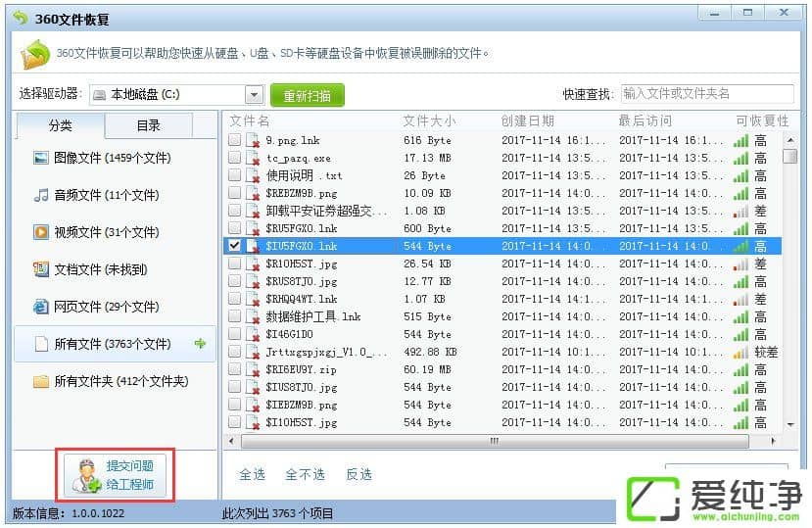Click the engineer icon in submit problem box

tap(85, 476)
